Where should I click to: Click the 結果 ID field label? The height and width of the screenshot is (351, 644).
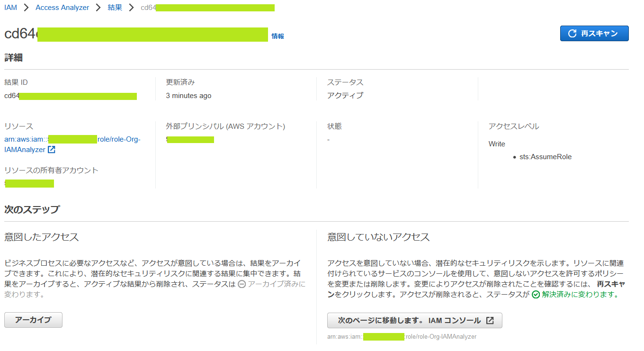[16, 82]
